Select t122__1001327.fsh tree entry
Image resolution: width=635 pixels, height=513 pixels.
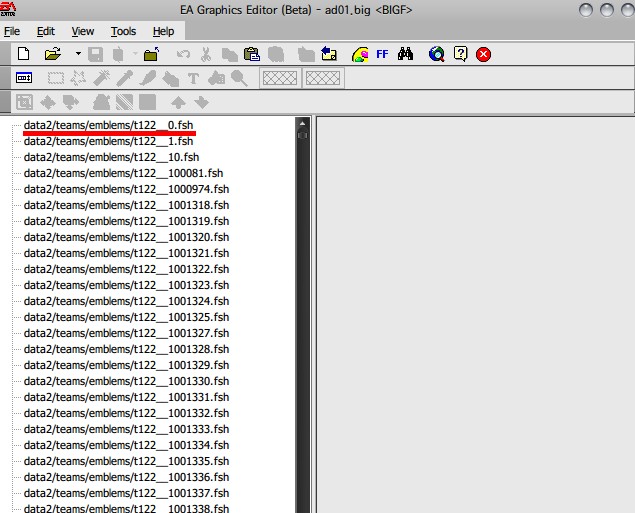pos(126,333)
